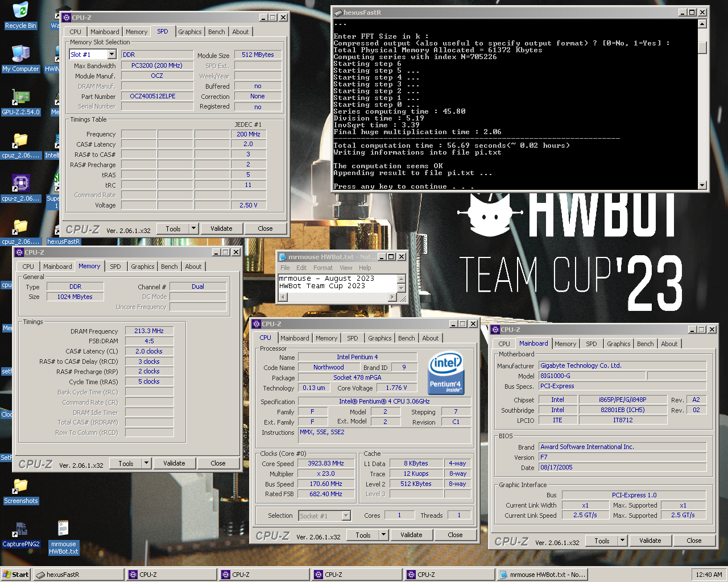The image size is (728, 582).
Task: Select Graphics tab in SPD window
Action: point(190,32)
